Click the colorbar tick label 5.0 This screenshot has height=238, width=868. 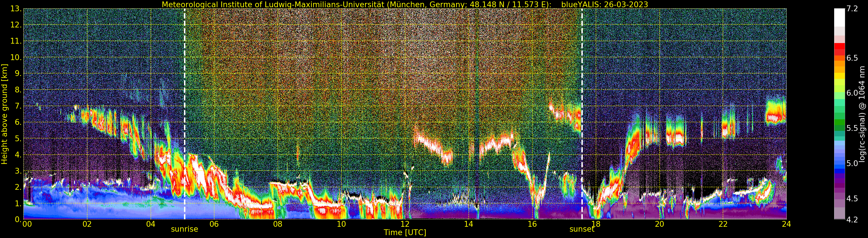(x=852, y=163)
